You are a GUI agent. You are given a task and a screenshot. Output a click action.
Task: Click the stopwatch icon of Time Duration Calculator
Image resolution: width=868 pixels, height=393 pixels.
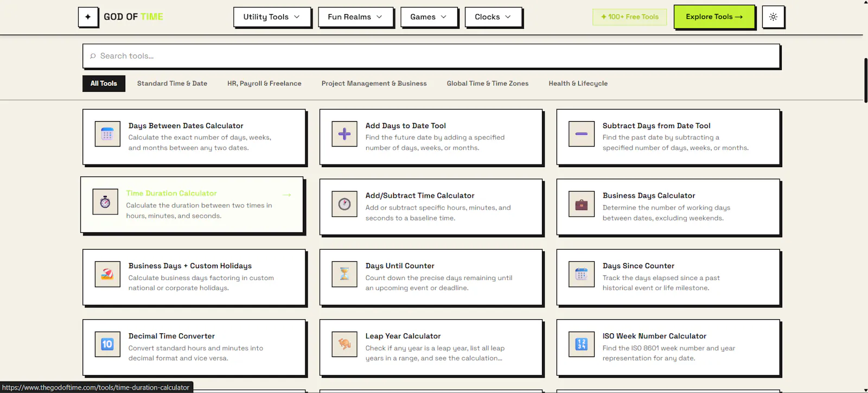pos(105,202)
